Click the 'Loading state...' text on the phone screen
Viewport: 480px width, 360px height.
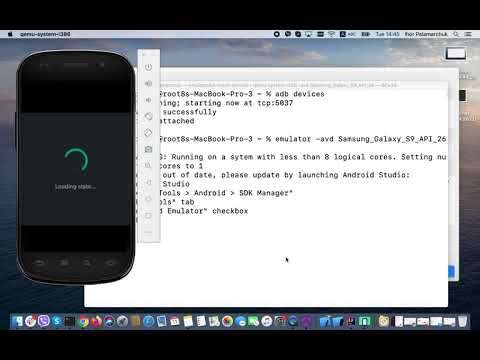coord(75,187)
